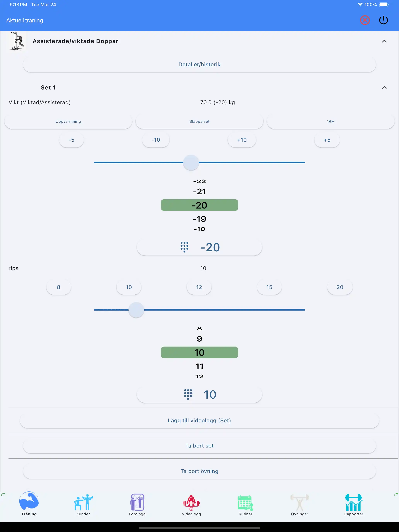Open keypad entry for reps 10
Viewport: 399px width, 532px height.
pos(199,395)
